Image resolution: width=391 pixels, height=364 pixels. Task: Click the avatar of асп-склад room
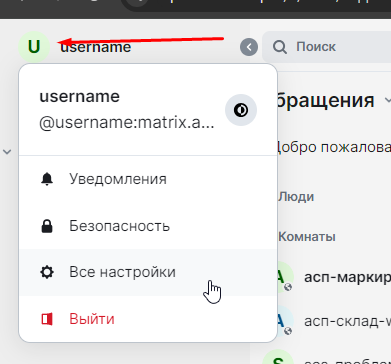(285, 321)
